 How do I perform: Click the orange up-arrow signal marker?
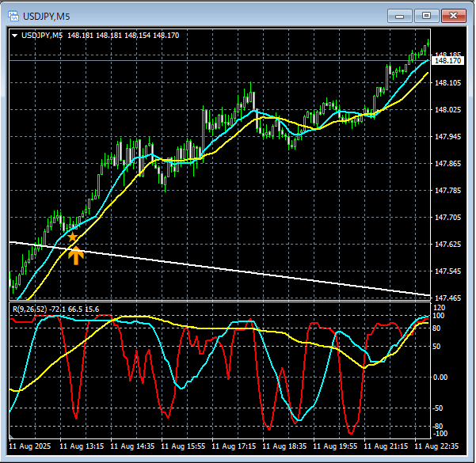pos(76,256)
